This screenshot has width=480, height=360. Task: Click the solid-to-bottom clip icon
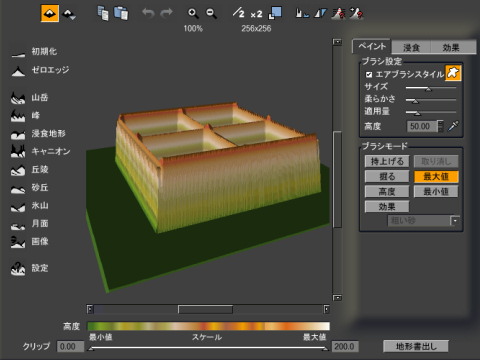(302, 13)
